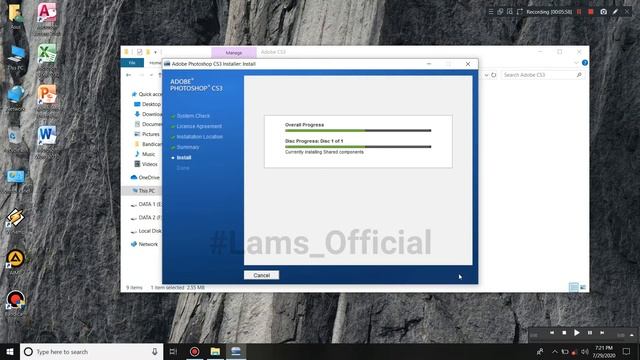
Task: Pause the Bandicam recording
Action: click(579, 12)
